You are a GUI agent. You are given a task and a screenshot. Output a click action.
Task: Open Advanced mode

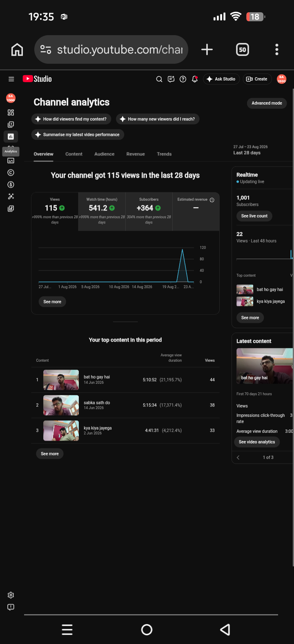pyautogui.click(x=267, y=103)
